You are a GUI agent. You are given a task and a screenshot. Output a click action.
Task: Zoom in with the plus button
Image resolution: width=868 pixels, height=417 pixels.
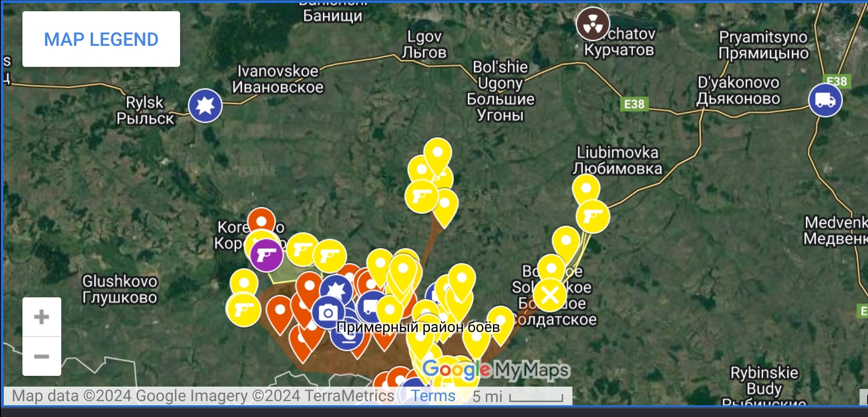pyautogui.click(x=42, y=317)
